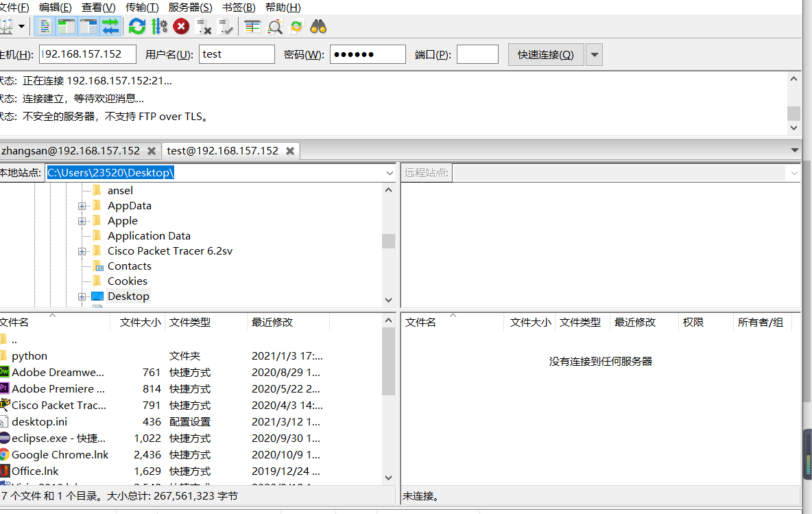Open the directory listing filters dialog
This screenshot has height=514, width=812.
pyautogui.click(x=252, y=27)
